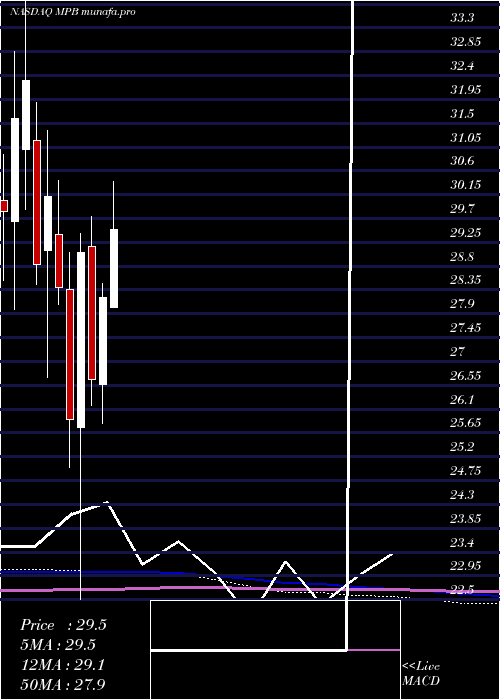Click the 31.5 price axis label
This screenshot has width=500, height=700.
462,113
